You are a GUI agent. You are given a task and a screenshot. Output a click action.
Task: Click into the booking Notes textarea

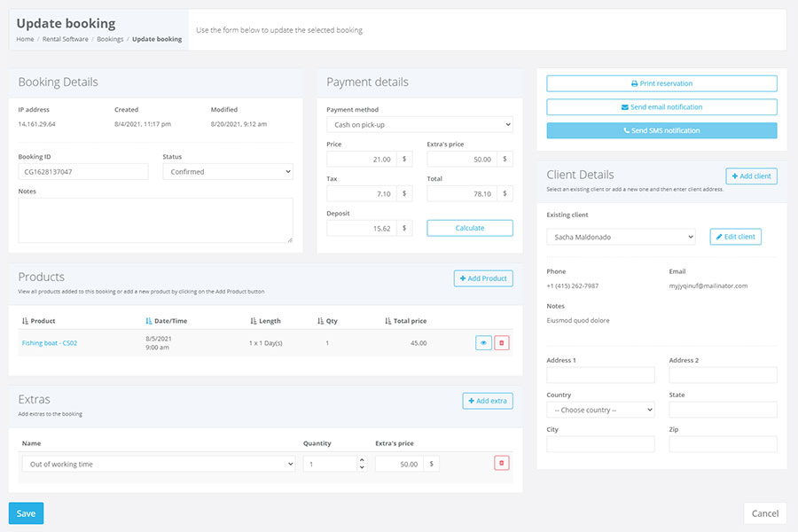tap(156, 221)
